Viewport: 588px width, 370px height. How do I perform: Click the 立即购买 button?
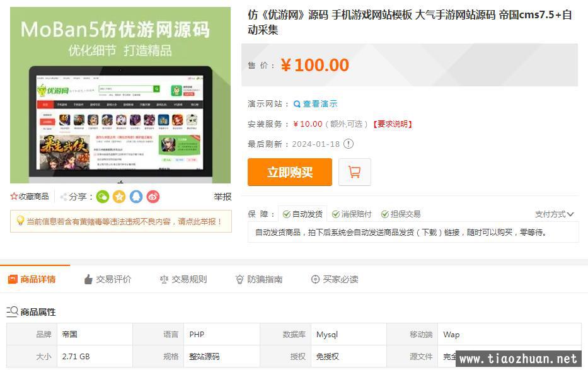289,172
